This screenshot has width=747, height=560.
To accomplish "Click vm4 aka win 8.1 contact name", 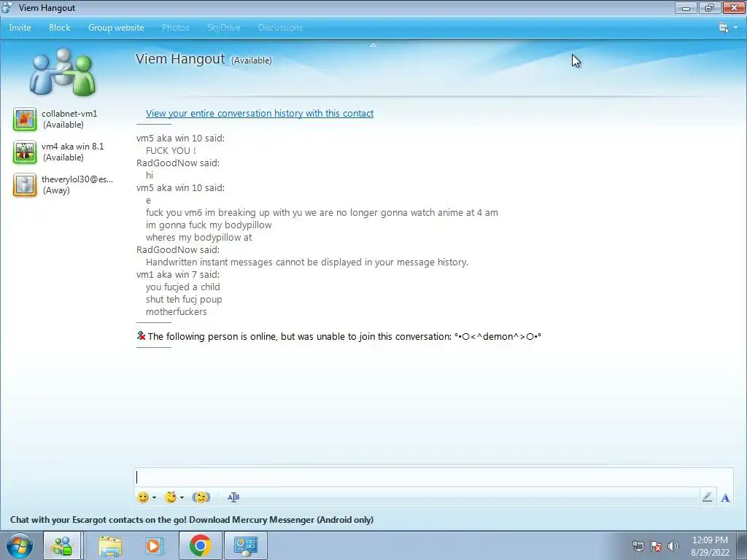I will click(x=72, y=146).
